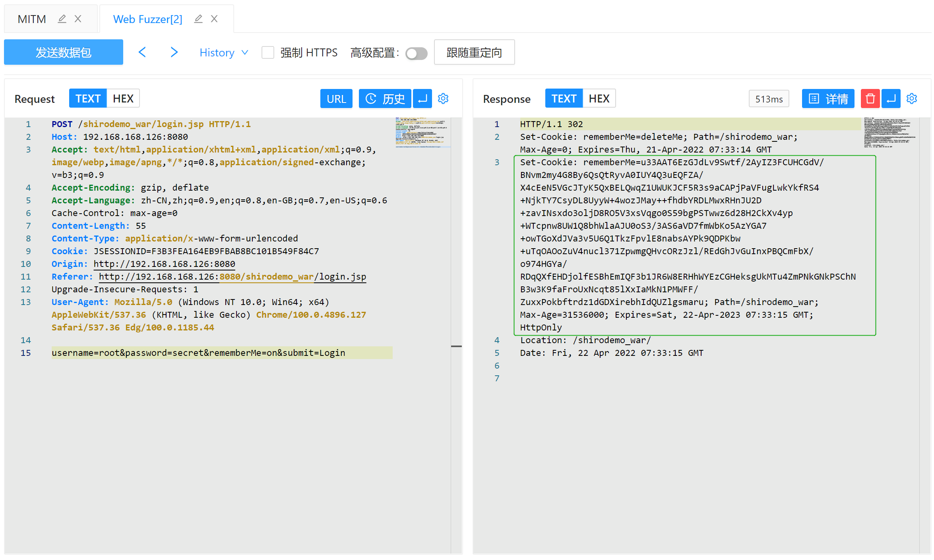
Task: Open the 详情 details button
Action: click(828, 98)
